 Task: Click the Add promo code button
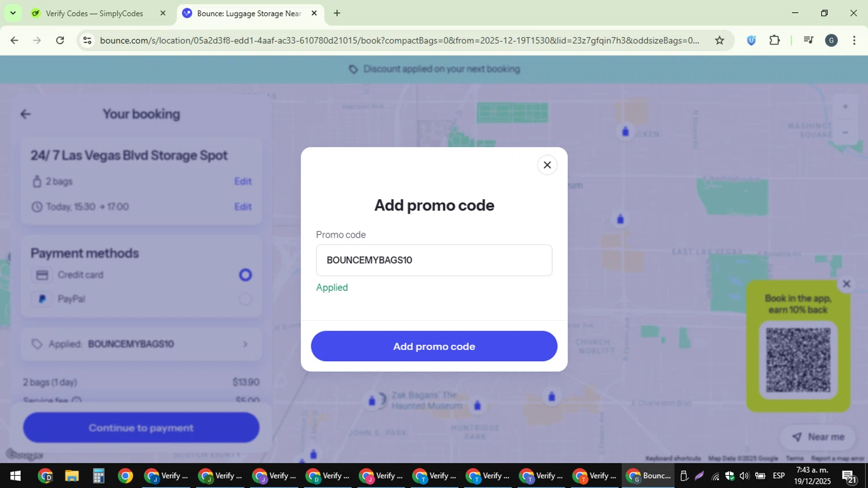click(x=434, y=346)
